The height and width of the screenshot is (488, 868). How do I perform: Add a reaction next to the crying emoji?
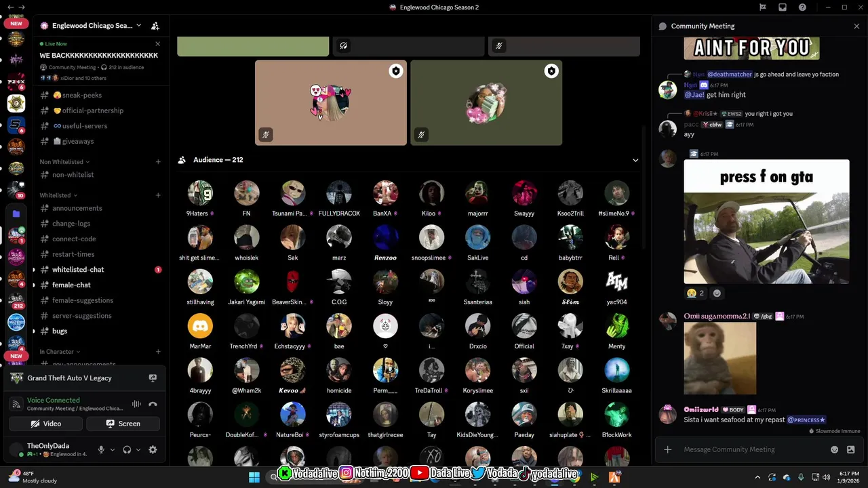coord(717,293)
